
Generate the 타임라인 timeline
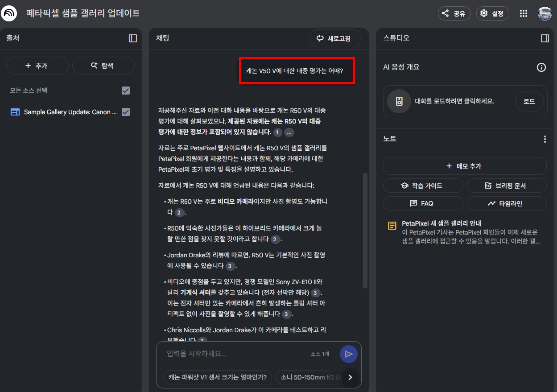pos(506,203)
